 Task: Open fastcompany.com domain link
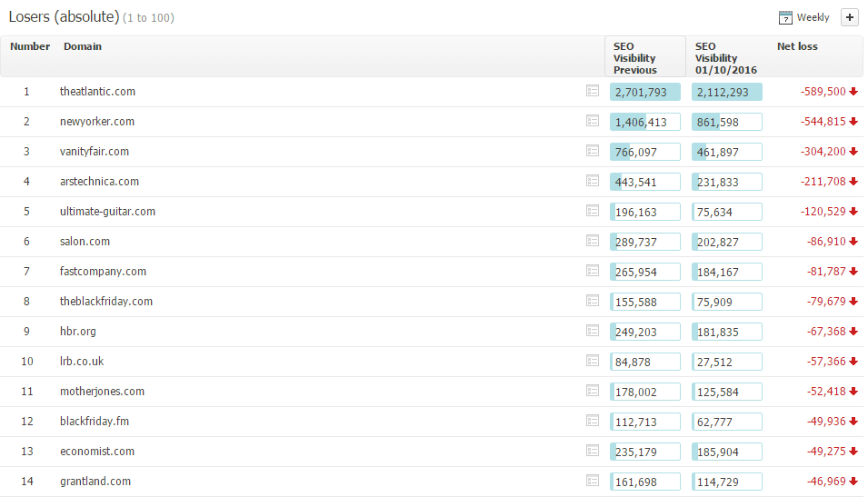(x=103, y=271)
